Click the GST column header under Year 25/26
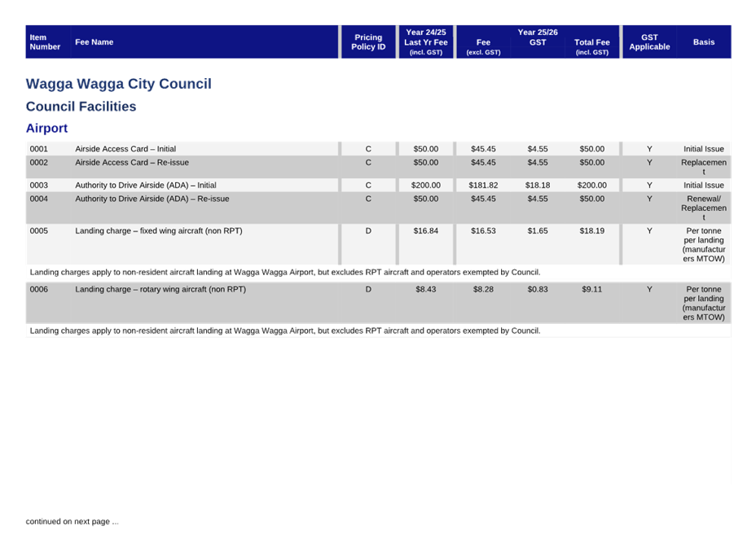The height and width of the screenshot is (534, 756). [x=538, y=42]
